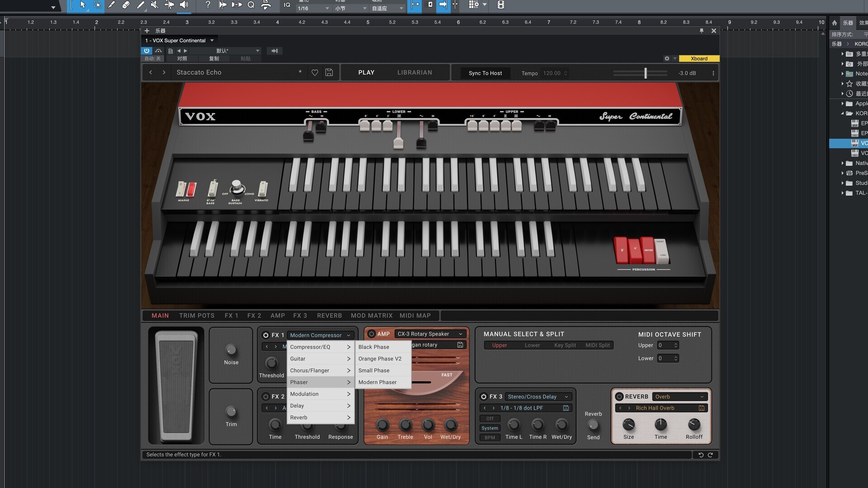Expand the Chorus/Flanger submenu
Viewport: 868px width, 488px height.
tap(320, 371)
